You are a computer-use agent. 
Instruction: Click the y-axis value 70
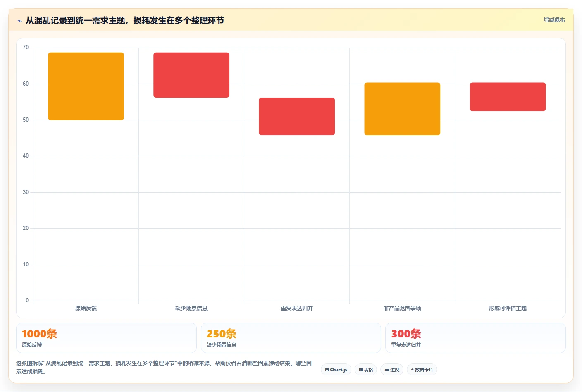click(26, 48)
